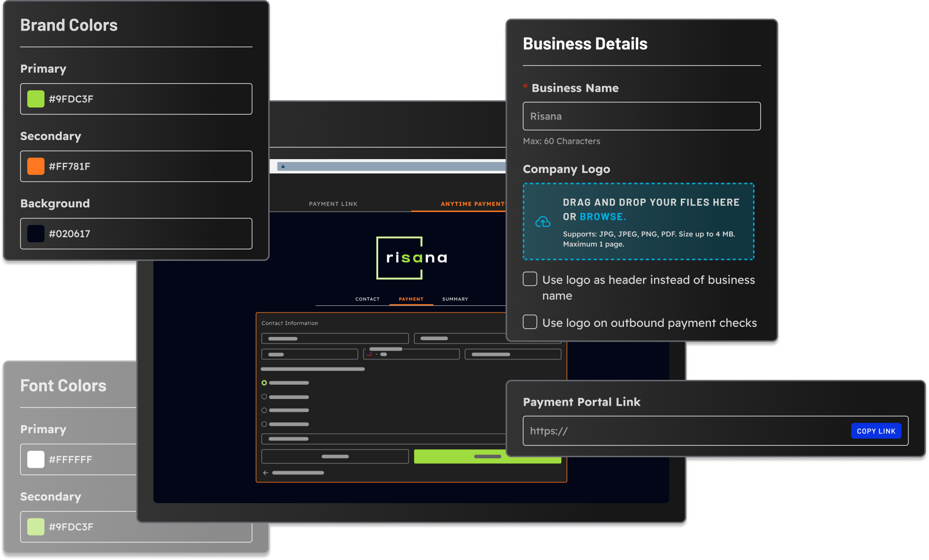Image resolution: width=929 pixels, height=560 pixels.
Task: Select the green selected radio button
Action: point(264,383)
